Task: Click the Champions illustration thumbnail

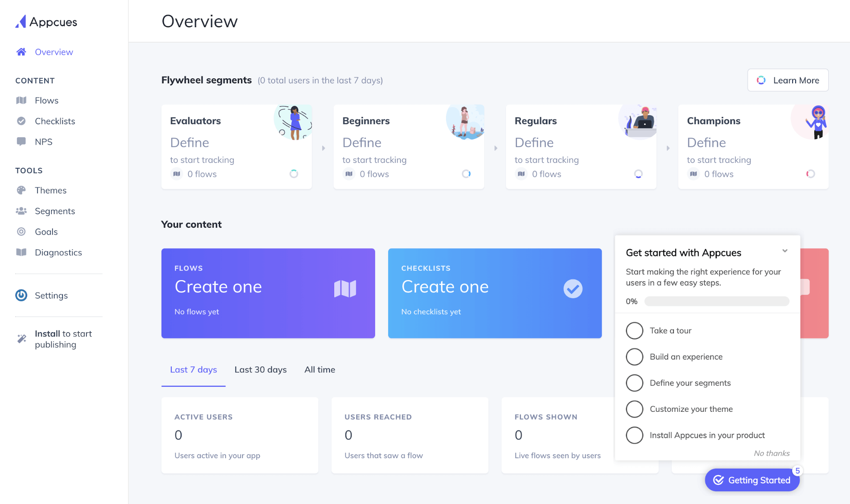Action: (x=810, y=122)
